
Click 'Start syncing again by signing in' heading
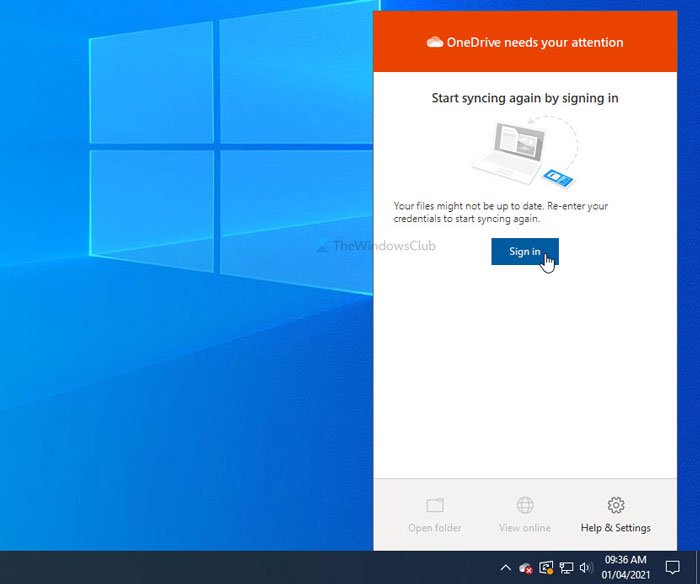coord(525,98)
